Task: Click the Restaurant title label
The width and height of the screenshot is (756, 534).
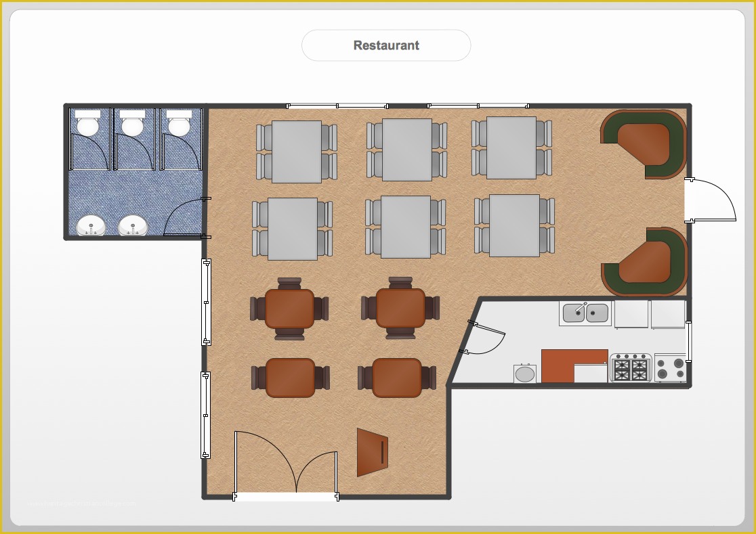Action: point(386,45)
